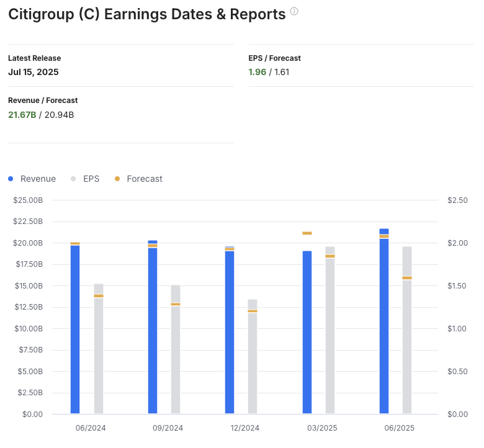The image size is (484, 448).
Task: Click the $25.00B axis label
Action: click(x=28, y=200)
